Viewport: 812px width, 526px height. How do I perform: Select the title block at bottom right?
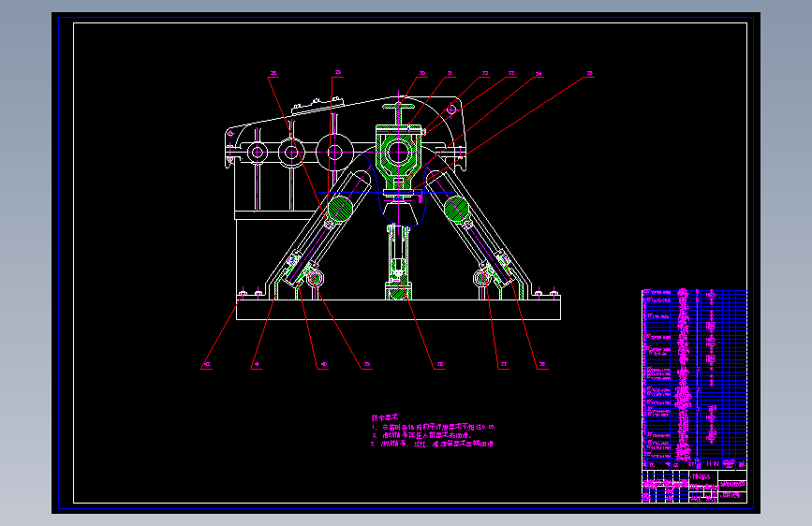(694, 486)
